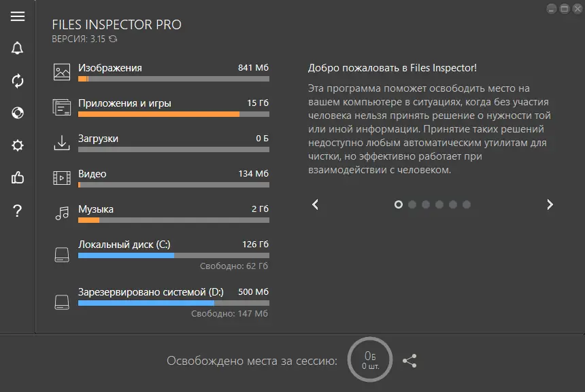This screenshot has height=392, width=585.
Task: Click the freed space counter circle
Action: click(368, 359)
